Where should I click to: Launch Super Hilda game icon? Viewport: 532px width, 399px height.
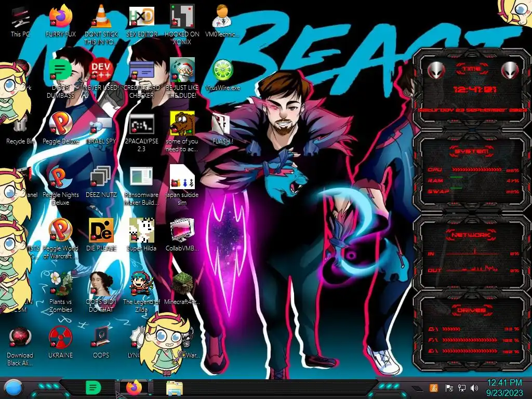click(x=141, y=230)
